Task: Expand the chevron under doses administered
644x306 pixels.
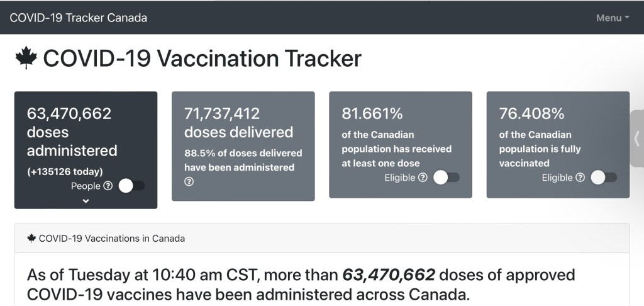Action: tap(86, 201)
